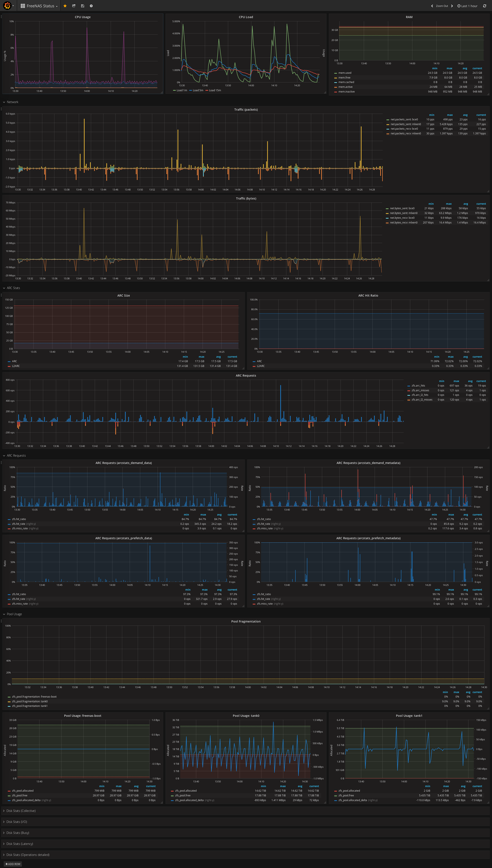The height and width of the screenshot is (868, 492).
Task: Click the ADD ROW button
Action: pyautogui.click(x=13, y=864)
